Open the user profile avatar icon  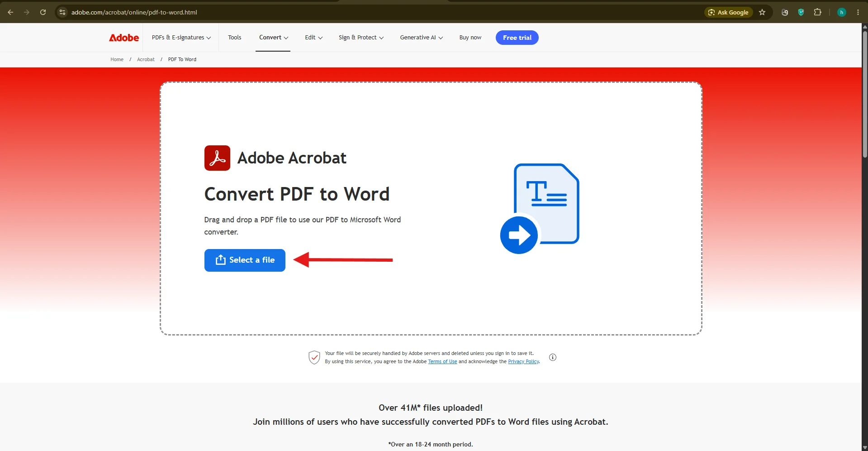click(x=841, y=12)
